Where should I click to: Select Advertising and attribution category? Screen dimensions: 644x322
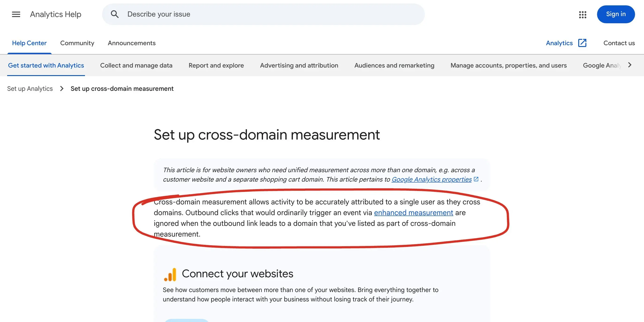click(x=299, y=65)
